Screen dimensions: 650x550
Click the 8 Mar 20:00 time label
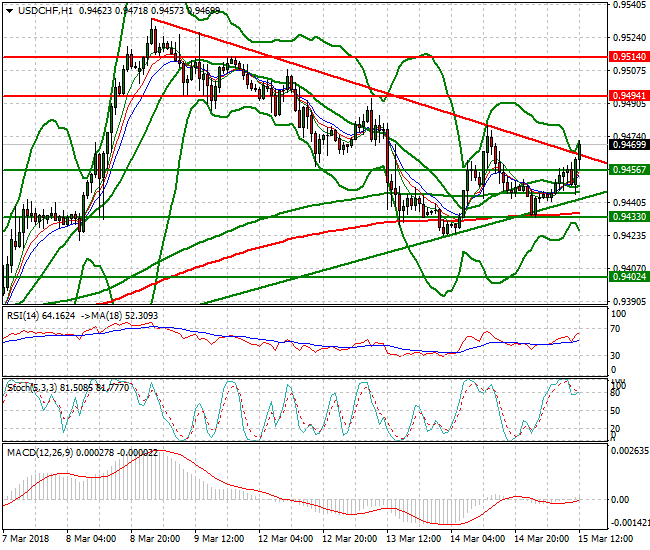(155, 539)
